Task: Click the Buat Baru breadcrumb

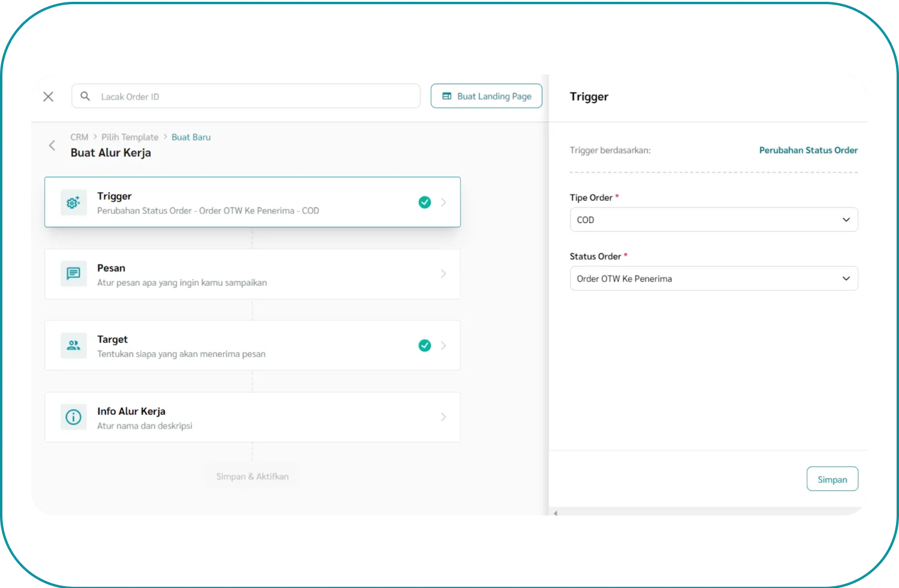Action: 191,137
